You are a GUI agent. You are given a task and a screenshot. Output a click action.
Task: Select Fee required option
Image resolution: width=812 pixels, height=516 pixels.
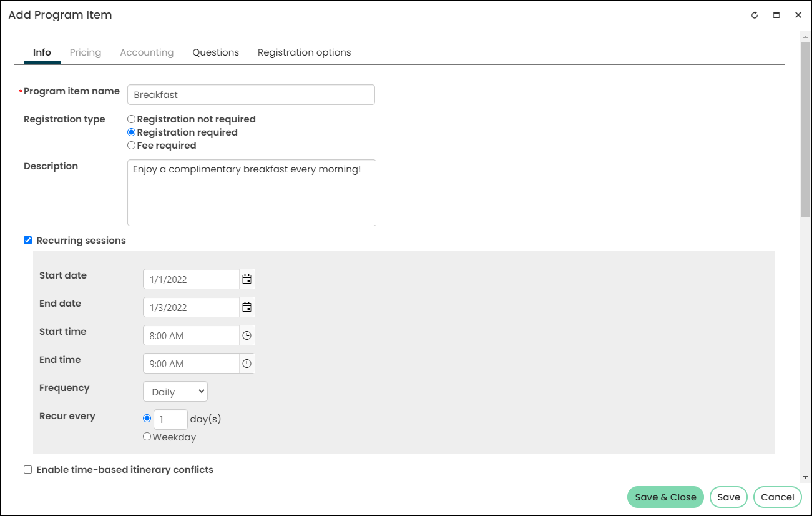pyautogui.click(x=131, y=145)
